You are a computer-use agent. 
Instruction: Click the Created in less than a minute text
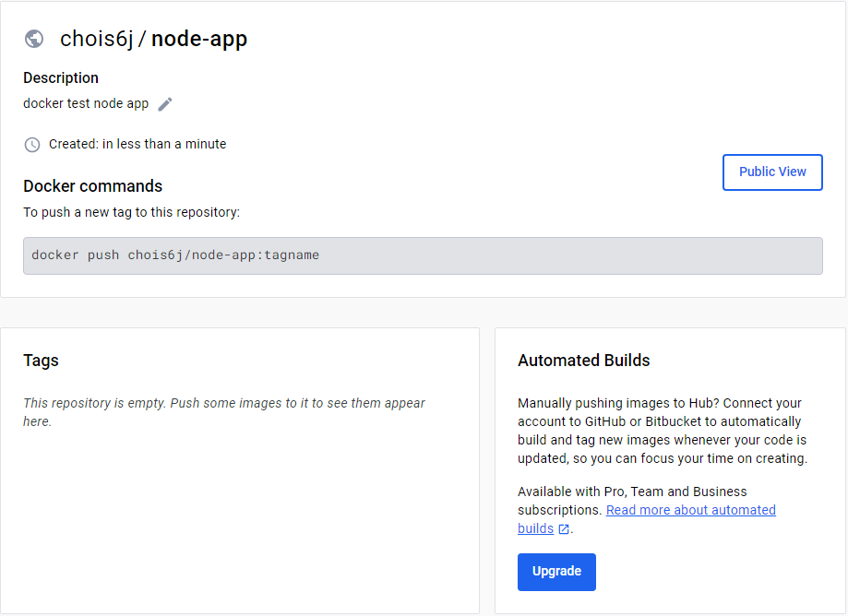tap(137, 144)
